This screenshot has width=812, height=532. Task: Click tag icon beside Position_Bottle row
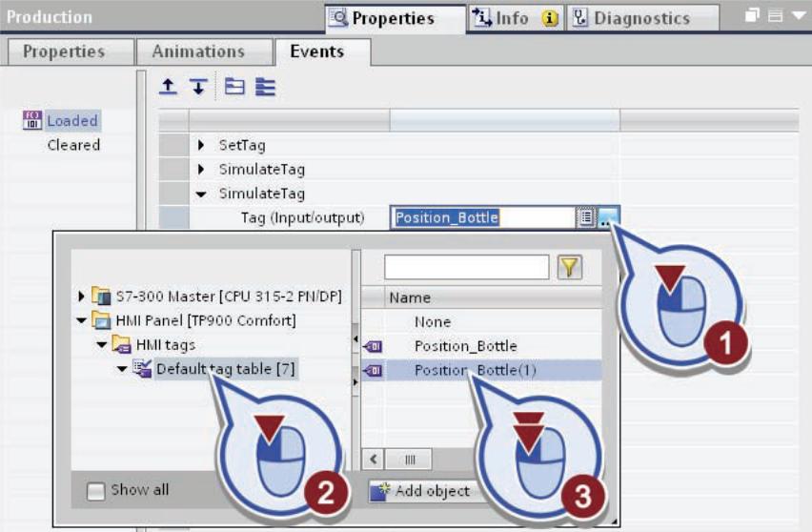point(373,346)
